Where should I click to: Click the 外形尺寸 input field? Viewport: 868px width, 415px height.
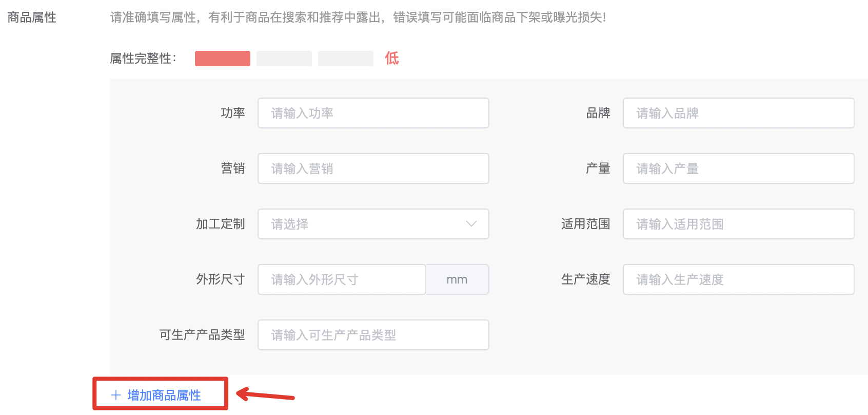(342, 279)
